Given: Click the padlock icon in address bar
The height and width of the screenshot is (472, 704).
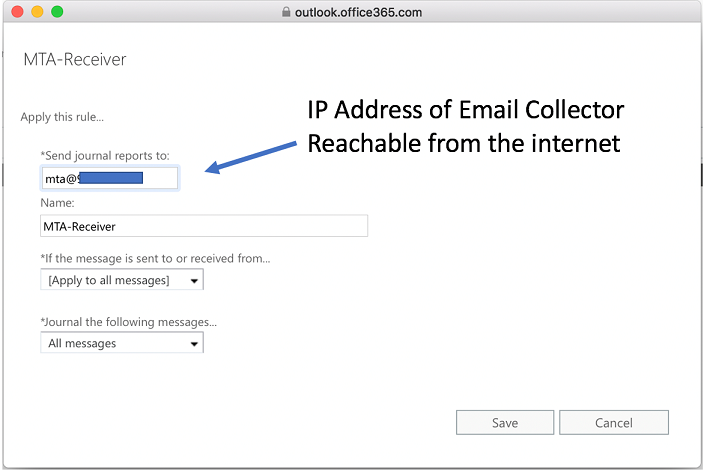Looking at the screenshot, I should (x=288, y=12).
